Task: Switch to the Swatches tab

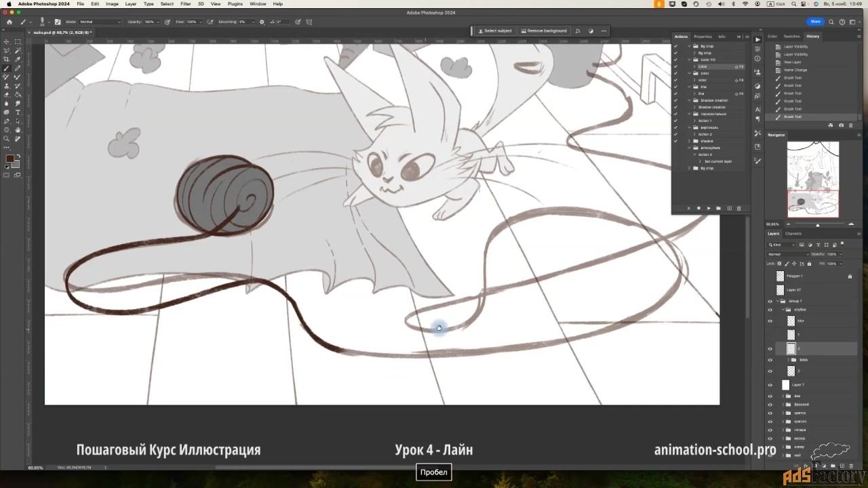Action: coord(792,37)
